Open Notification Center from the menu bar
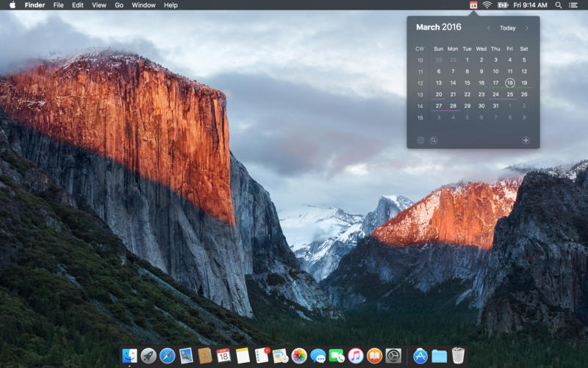The width and height of the screenshot is (588, 368). [573, 5]
